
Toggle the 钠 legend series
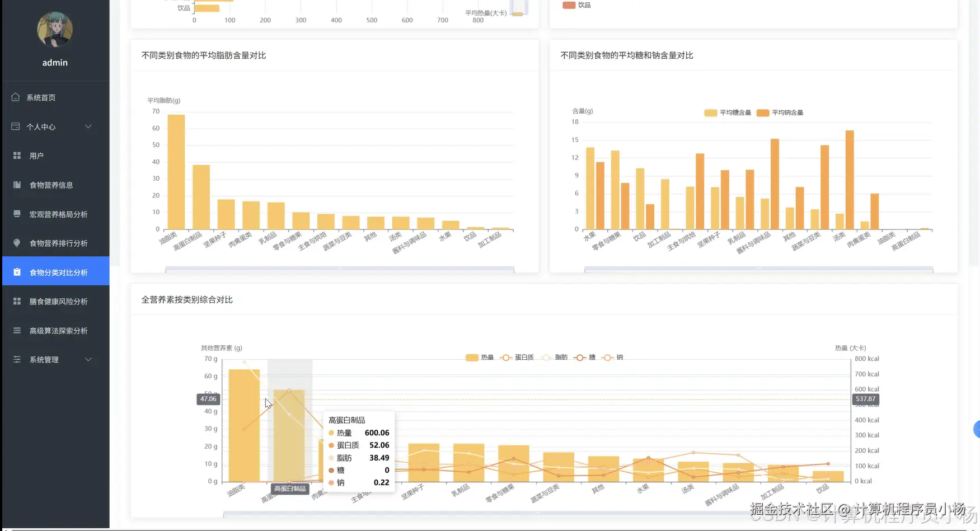[x=612, y=357]
